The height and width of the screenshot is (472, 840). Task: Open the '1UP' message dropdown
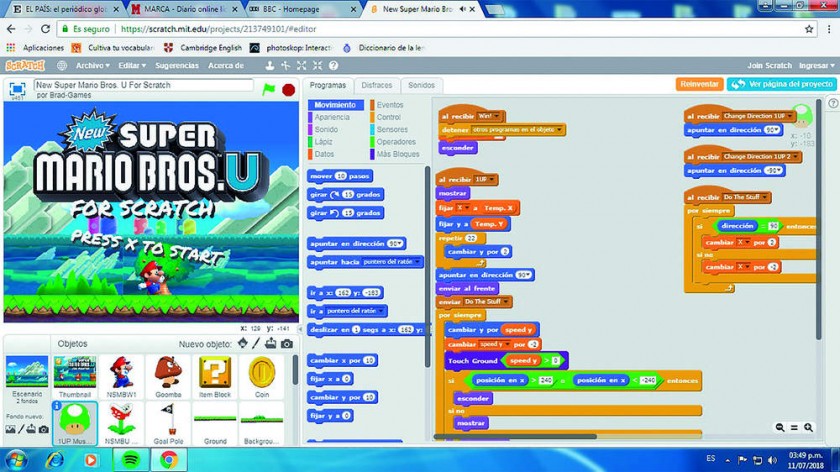click(484, 179)
